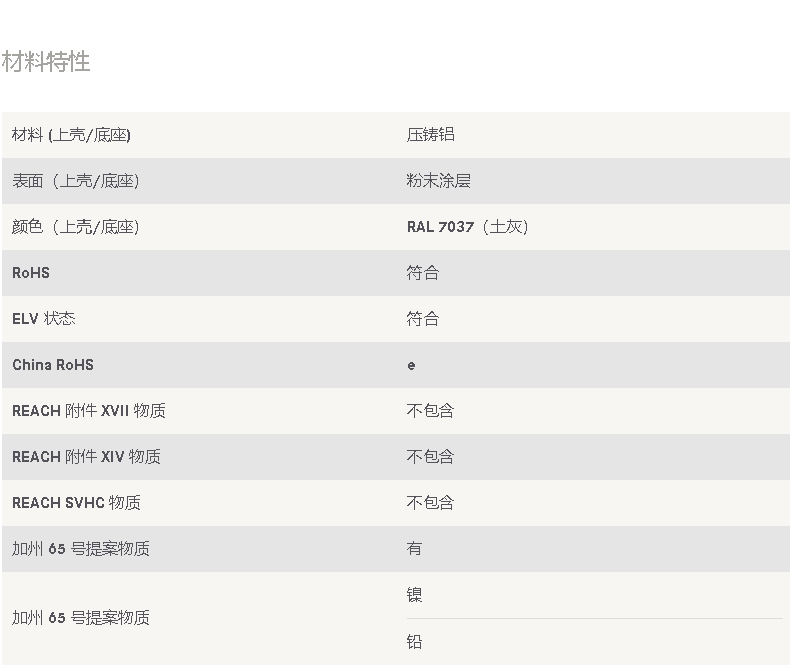
Task: Click the 符合 value in RoHS row
Action: point(423,273)
